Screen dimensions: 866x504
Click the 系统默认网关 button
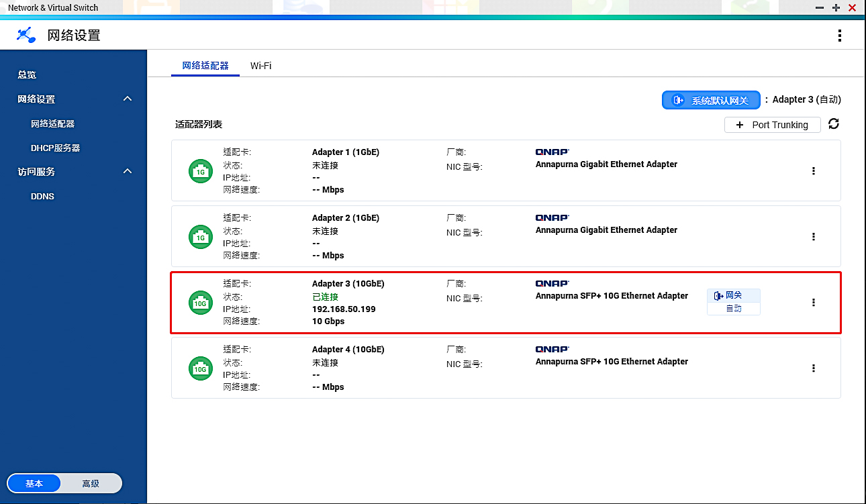point(711,100)
